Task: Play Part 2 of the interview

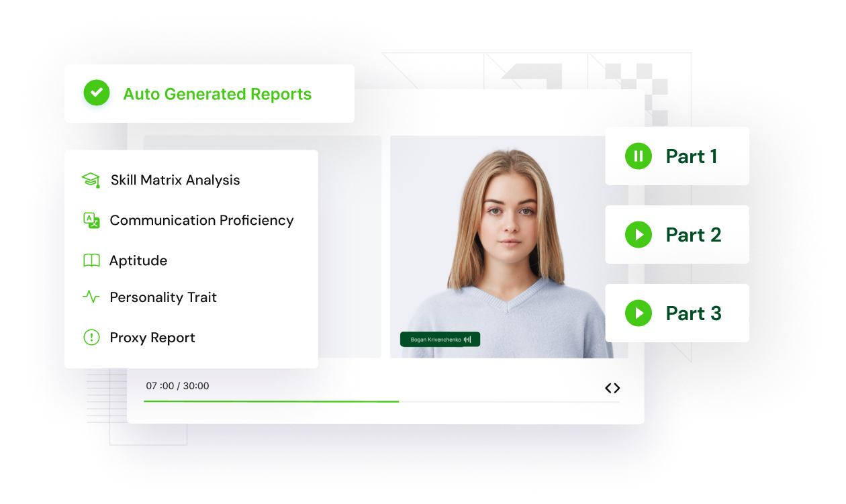Action: point(638,235)
